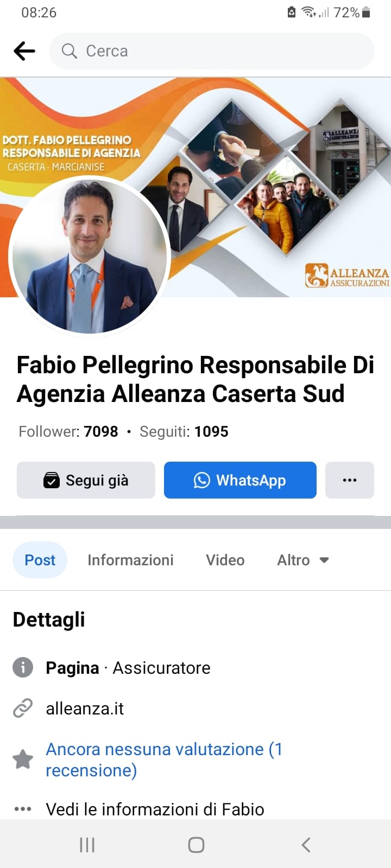Expand the Altro dropdown

(x=303, y=560)
